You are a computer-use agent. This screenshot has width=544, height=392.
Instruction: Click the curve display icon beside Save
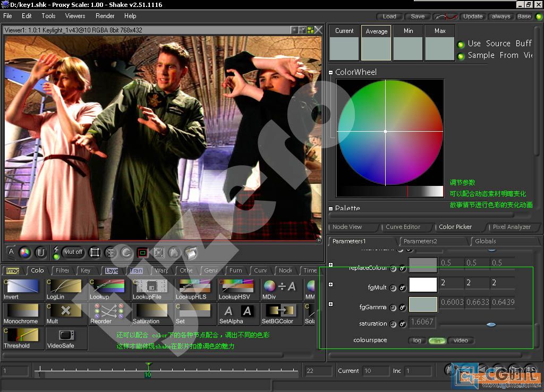pyautogui.click(x=446, y=16)
